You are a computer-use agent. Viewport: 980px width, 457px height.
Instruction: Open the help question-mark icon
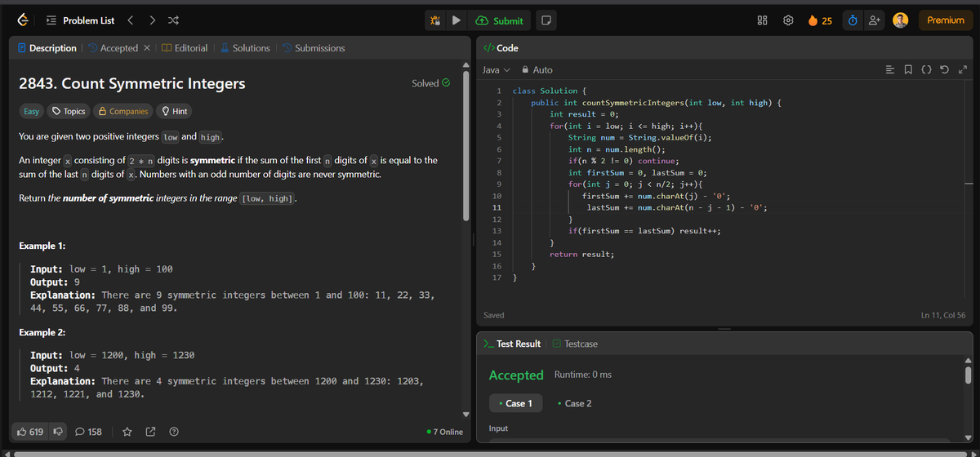pyautogui.click(x=174, y=432)
